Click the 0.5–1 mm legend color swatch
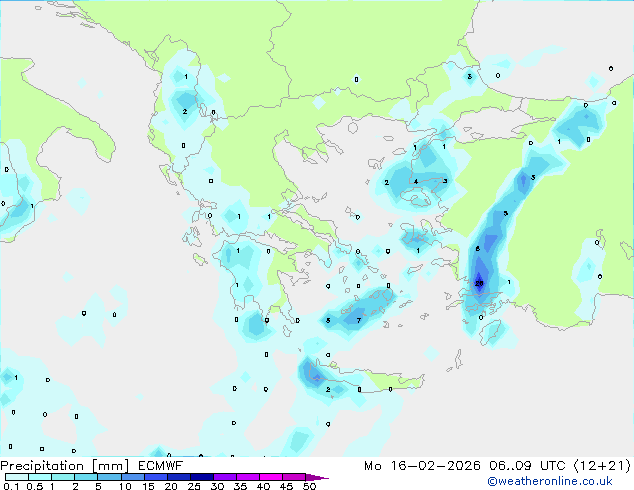634x490 pixels. tap(40, 477)
